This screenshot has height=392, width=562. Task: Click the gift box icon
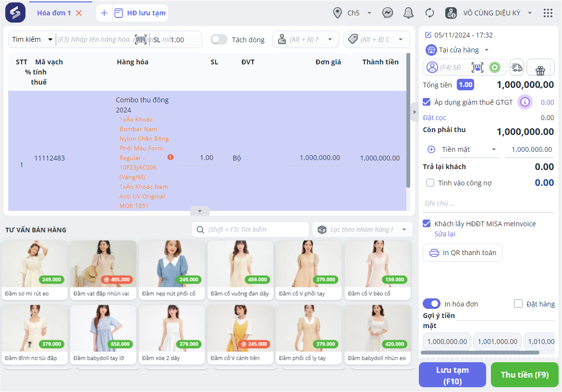[x=540, y=70]
